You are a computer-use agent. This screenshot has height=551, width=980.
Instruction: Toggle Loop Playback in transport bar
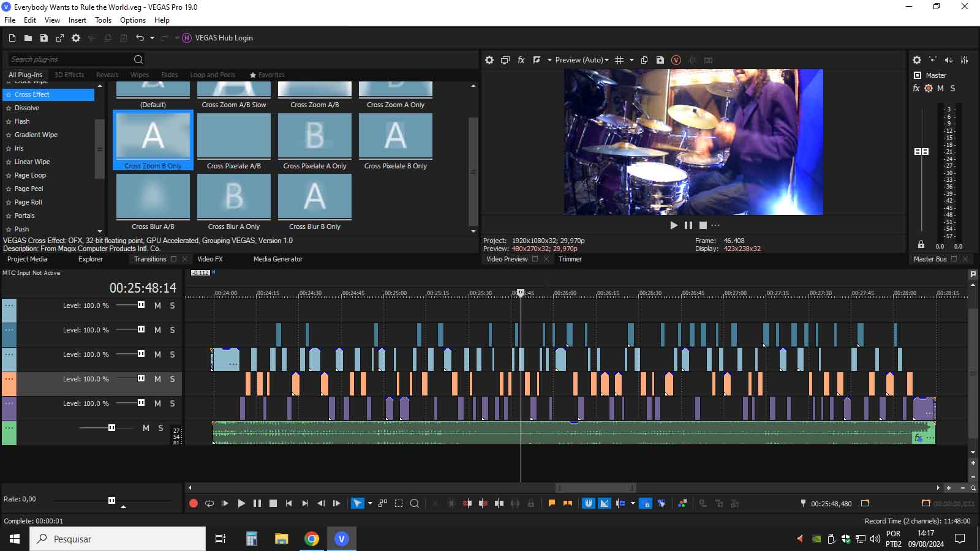[x=209, y=503]
